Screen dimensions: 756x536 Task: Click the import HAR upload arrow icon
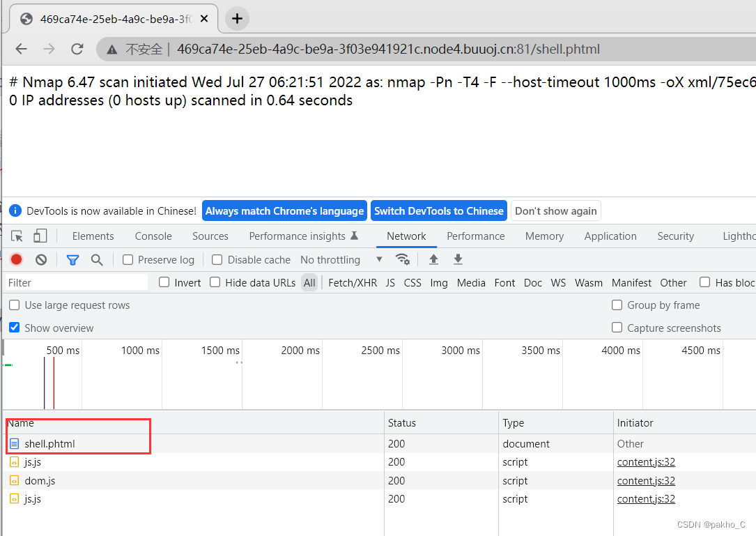click(x=433, y=259)
